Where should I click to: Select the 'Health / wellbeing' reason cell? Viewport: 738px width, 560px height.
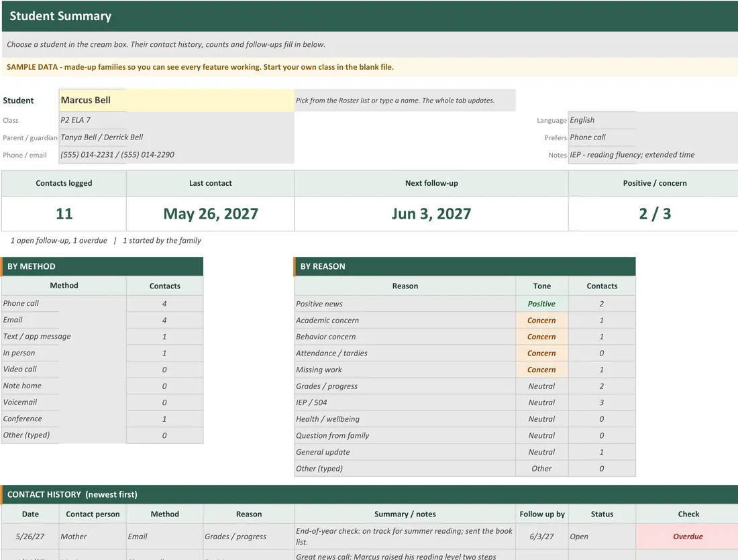[x=405, y=419]
